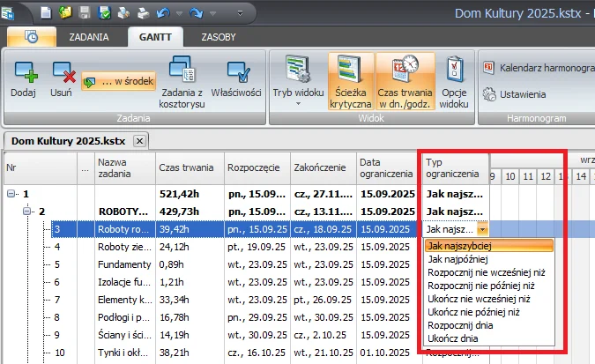Close the Dom Kultury 2025.kstx document tab

pos(139,140)
